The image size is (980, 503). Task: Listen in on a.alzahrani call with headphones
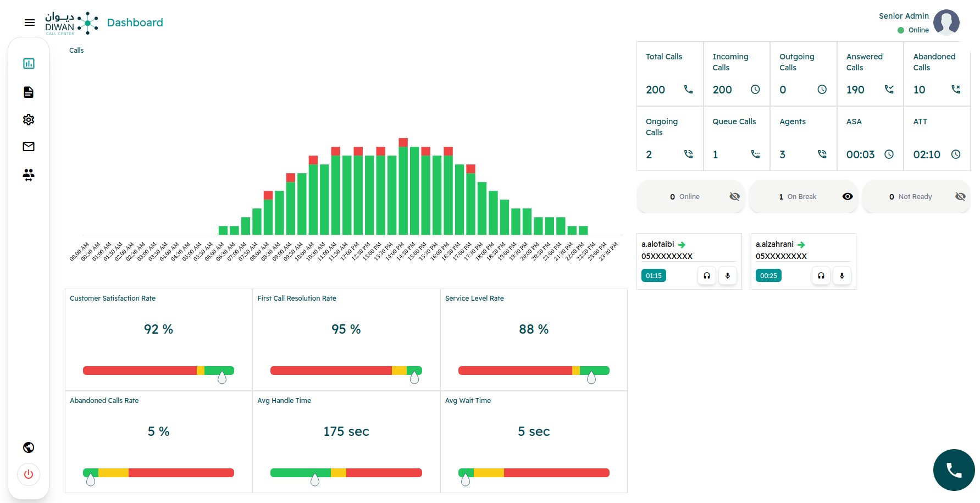click(821, 275)
